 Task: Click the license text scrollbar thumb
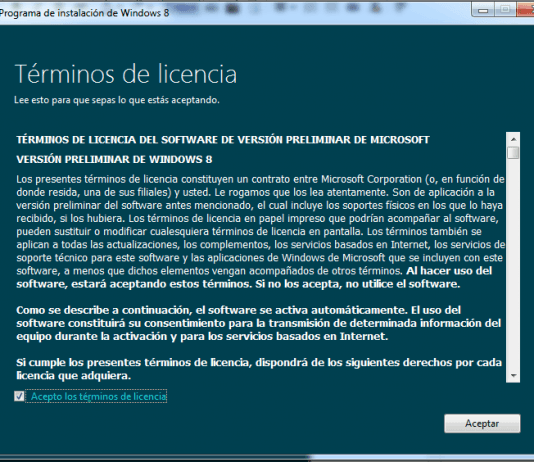pos(513,152)
